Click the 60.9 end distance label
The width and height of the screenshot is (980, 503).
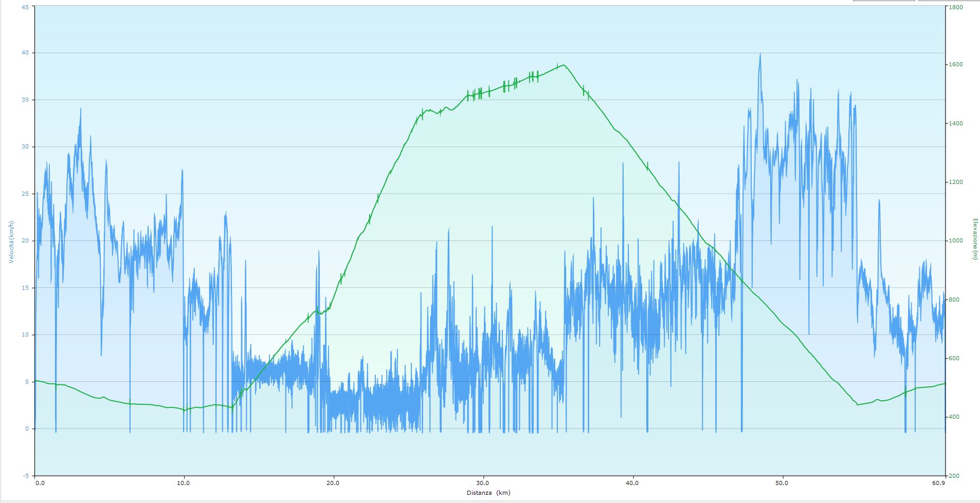click(938, 483)
